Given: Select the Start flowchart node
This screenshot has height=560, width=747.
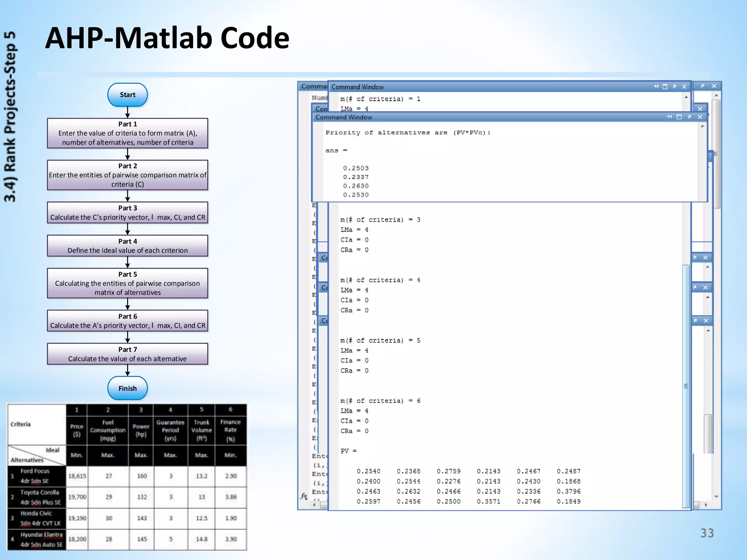Looking at the screenshot, I should tap(128, 95).
